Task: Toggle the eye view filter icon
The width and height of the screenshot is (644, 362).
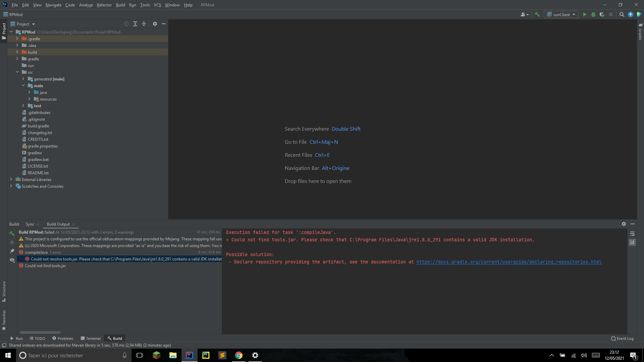Action: (12, 260)
